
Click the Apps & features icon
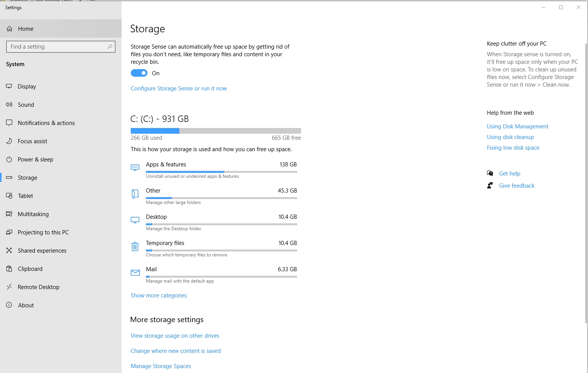pyautogui.click(x=135, y=168)
